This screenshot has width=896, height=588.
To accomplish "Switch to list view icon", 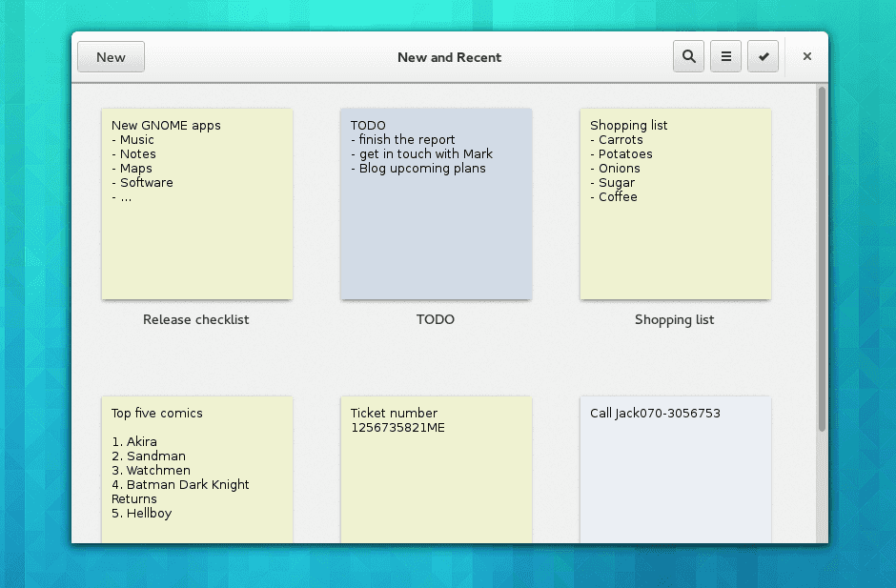I will pos(725,56).
